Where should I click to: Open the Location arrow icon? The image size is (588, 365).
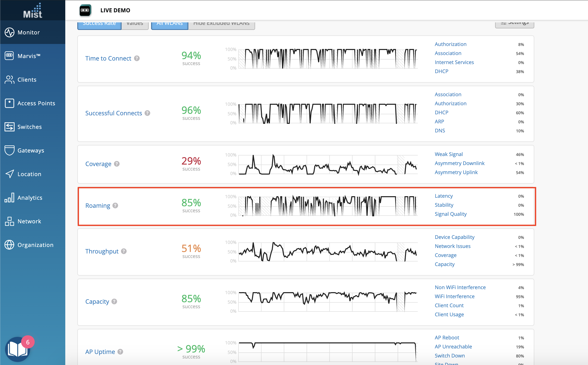9,174
